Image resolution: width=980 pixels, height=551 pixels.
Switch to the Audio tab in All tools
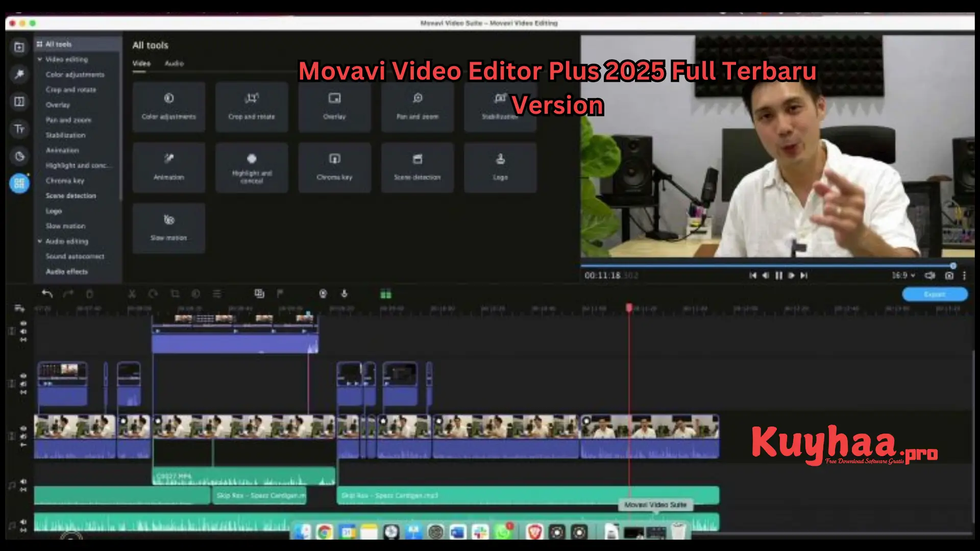coord(175,63)
